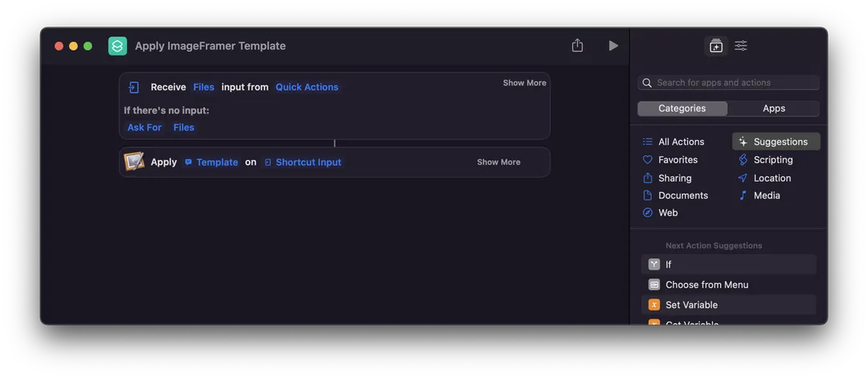
Task: Click the Sharing category icon
Action: click(647, 178)
